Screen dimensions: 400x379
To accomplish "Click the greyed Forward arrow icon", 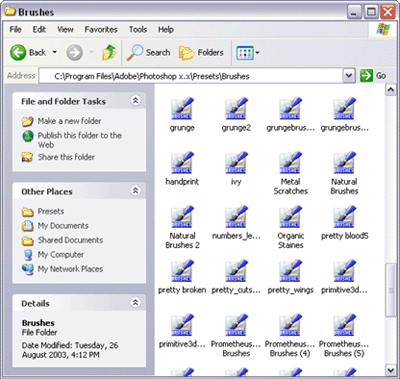I will (x=74, y=53).
